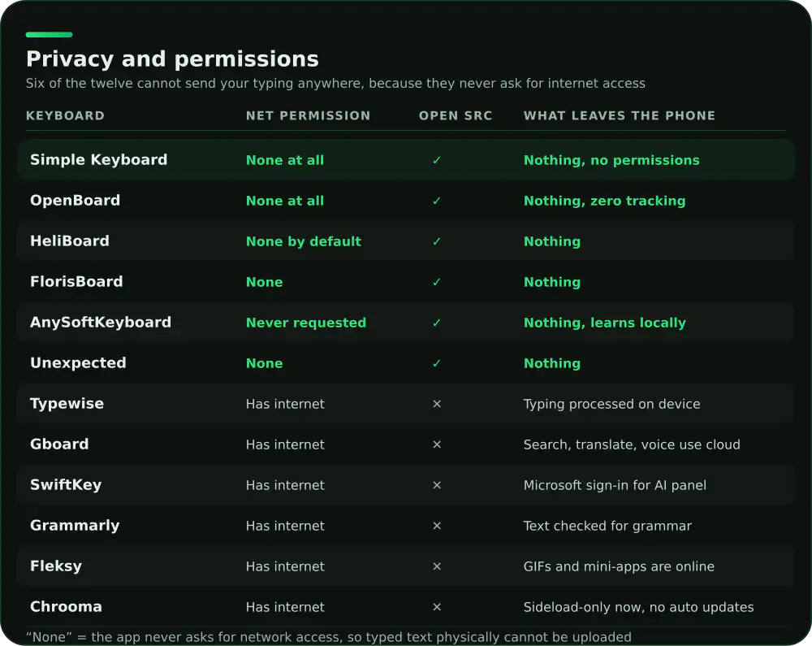The image size is (812, 646).
Task: Select the WHAT LEAVES THE PHONE header
Action: click(x=620, y=115)
